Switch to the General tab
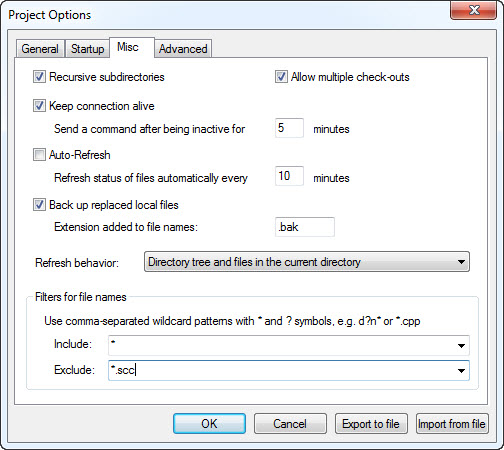Image resolution: width=504 pixels, height=450 pixels. coord(40,49)
